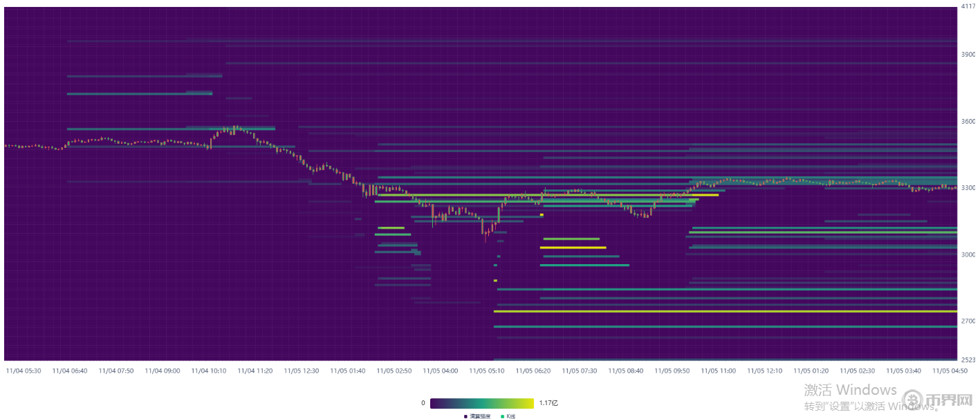Image resolution: width=980 pixels, height=419 pixels.
Task: Open the 币界网 watermark link
Action: point(949,401)
